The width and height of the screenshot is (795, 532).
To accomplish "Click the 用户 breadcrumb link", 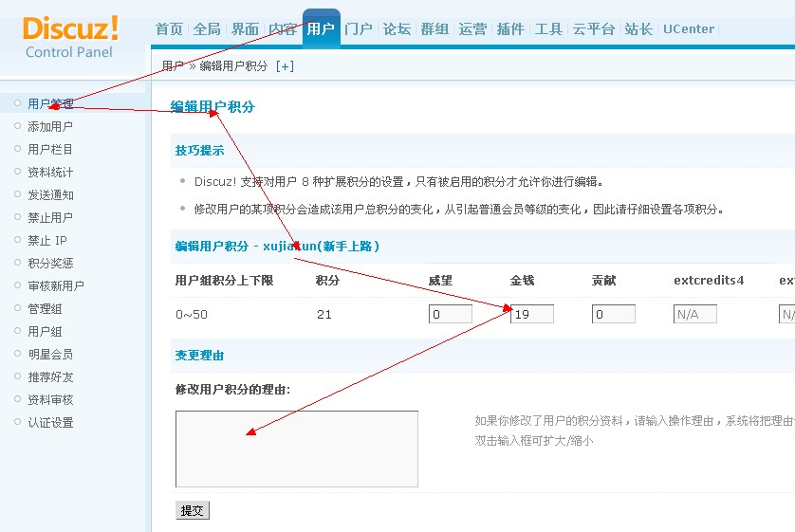I will pyautogui.click(x=173, y=66).
